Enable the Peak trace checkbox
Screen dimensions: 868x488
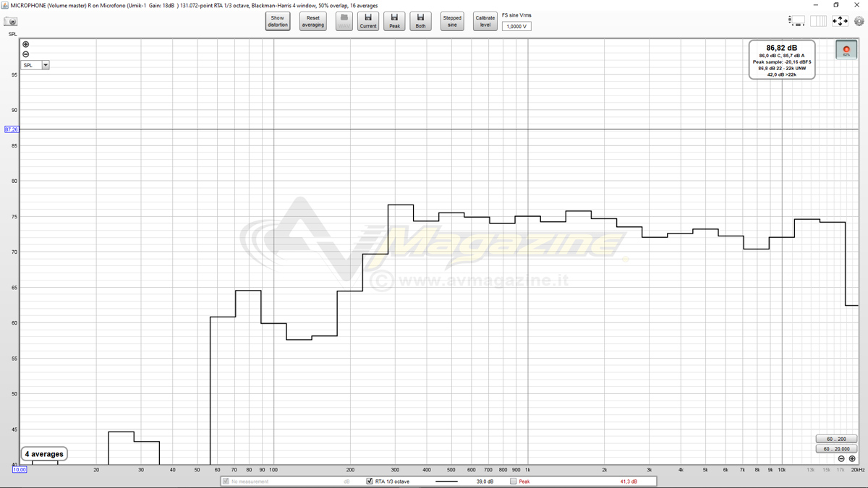click(x=514, y=481)
